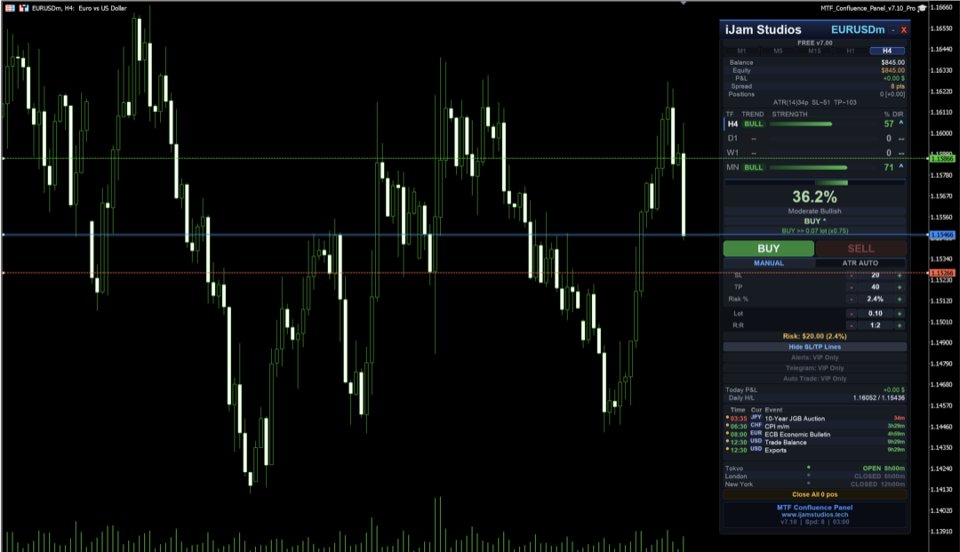Click the H4 BULL trend row
Viewport: 960px width, 552px height.
(814, 124)
